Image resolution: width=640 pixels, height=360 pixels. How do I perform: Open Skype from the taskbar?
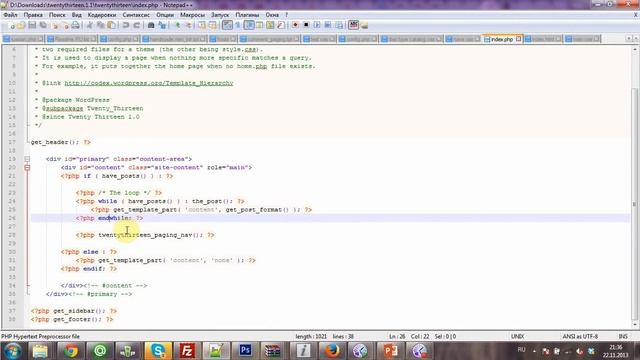(158, 351)
